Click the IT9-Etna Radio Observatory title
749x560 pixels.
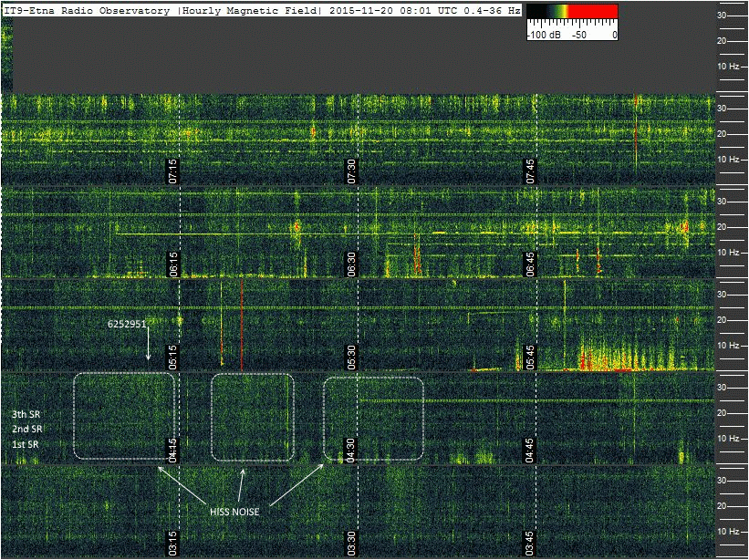88,9
